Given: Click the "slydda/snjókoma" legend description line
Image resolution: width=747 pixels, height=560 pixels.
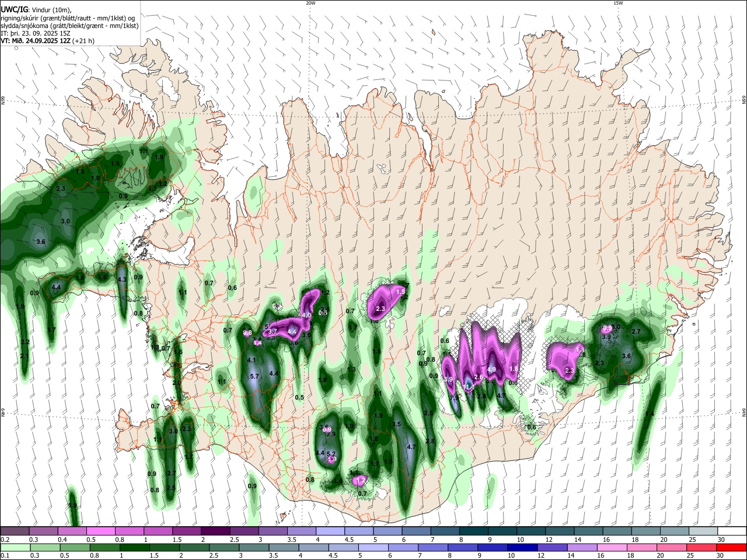Looking at the screenshot, I should 69,26.
